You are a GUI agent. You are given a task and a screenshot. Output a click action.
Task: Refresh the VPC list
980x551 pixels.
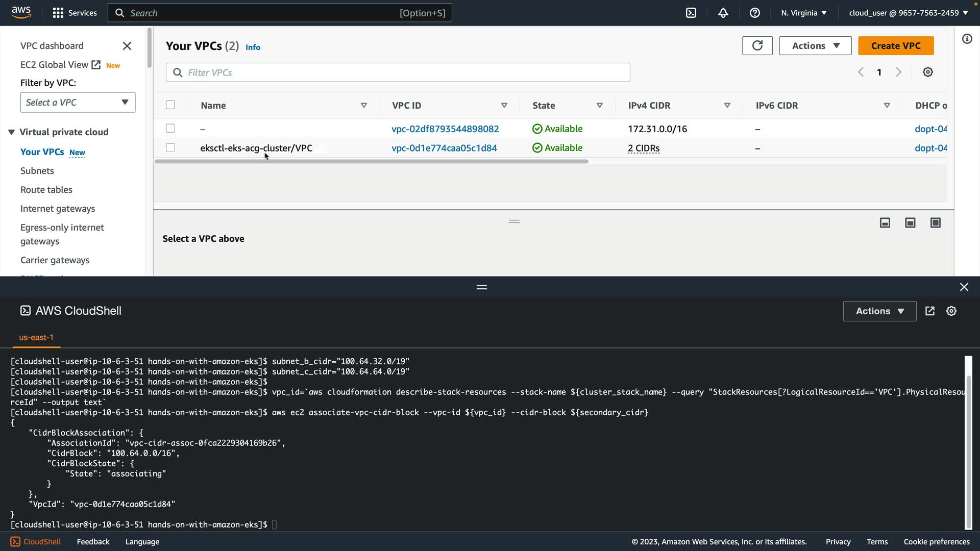[x=757, y=45]
